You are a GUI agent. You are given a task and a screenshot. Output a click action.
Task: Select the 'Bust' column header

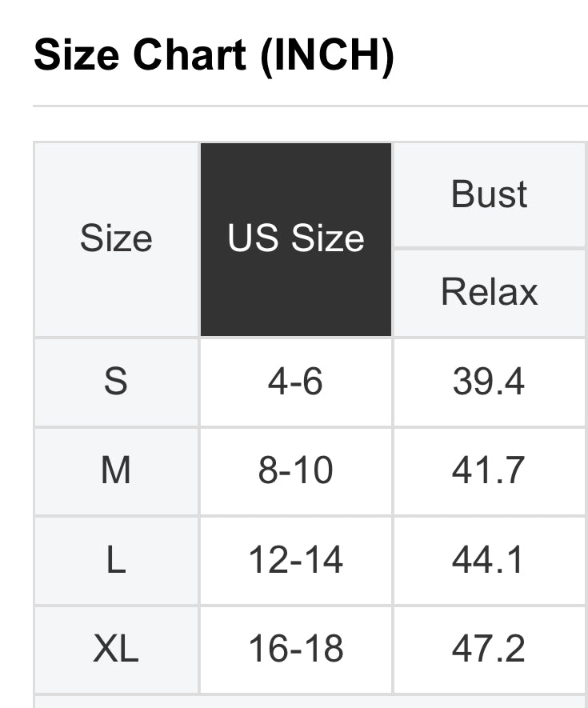point(490,194)
